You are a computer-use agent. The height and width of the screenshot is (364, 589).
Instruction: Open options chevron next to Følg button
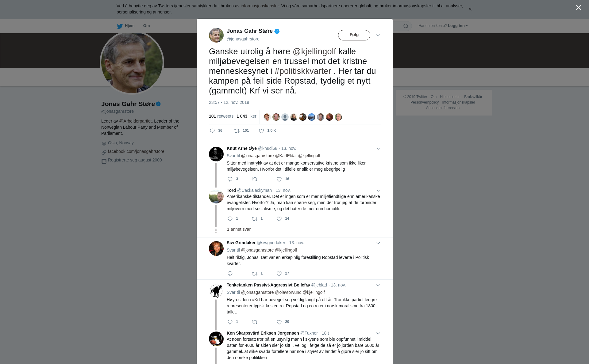click(378, 35)
